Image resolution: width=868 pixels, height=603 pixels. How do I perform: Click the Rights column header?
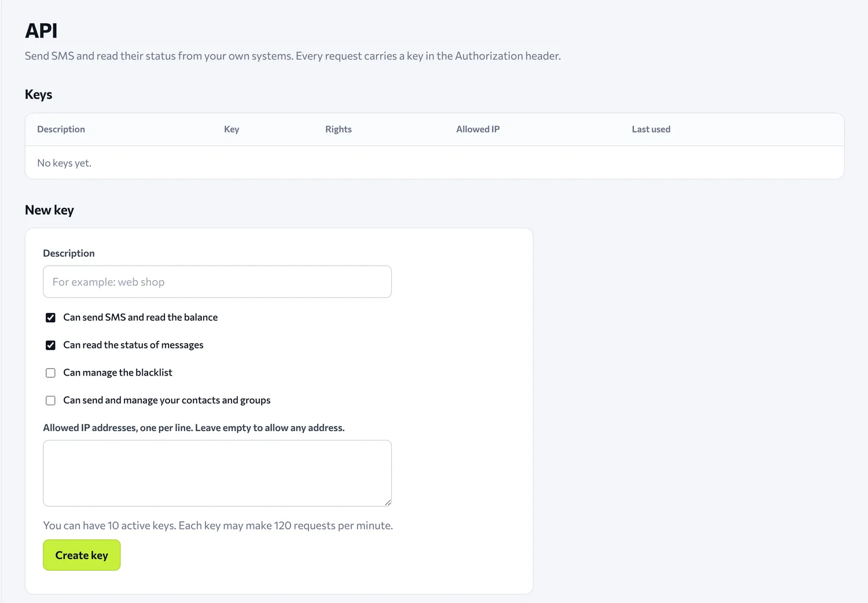[x=339, y=129]
